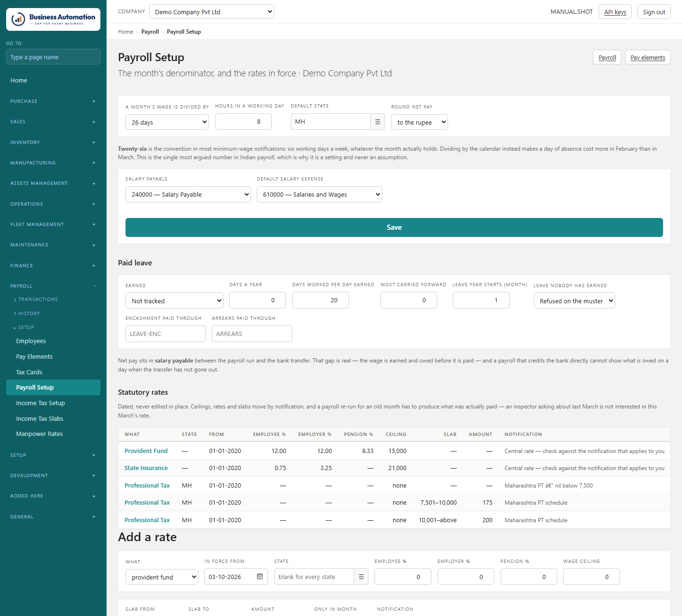Expand the Finance sidebar section
Viewport: 682px width, 616px height.
(53, 266)
